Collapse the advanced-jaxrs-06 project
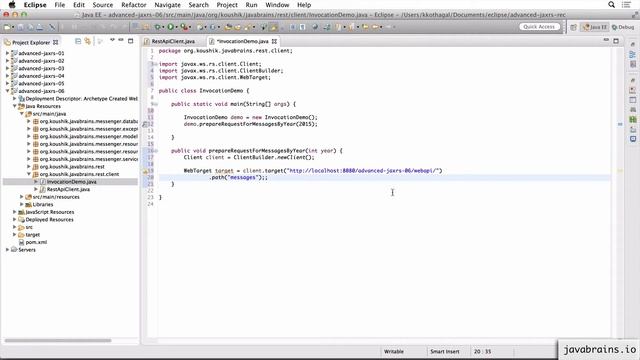The image size is (640, 360). [7, 91]
